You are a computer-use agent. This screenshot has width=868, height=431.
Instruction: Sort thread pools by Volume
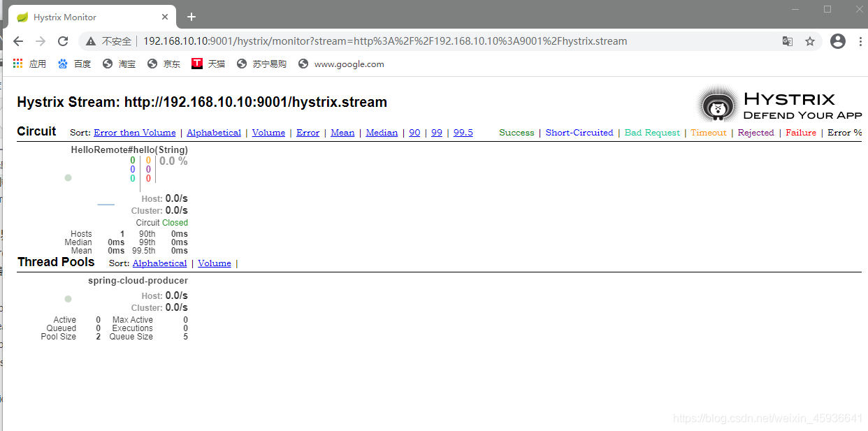click(x=215, y=263)
